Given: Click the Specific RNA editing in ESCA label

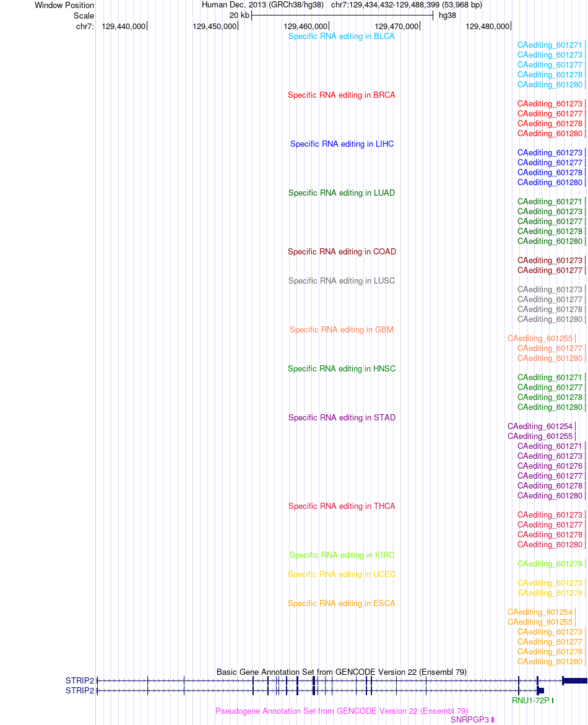Looking at the screenshot, I should click(x=341, y=604).
